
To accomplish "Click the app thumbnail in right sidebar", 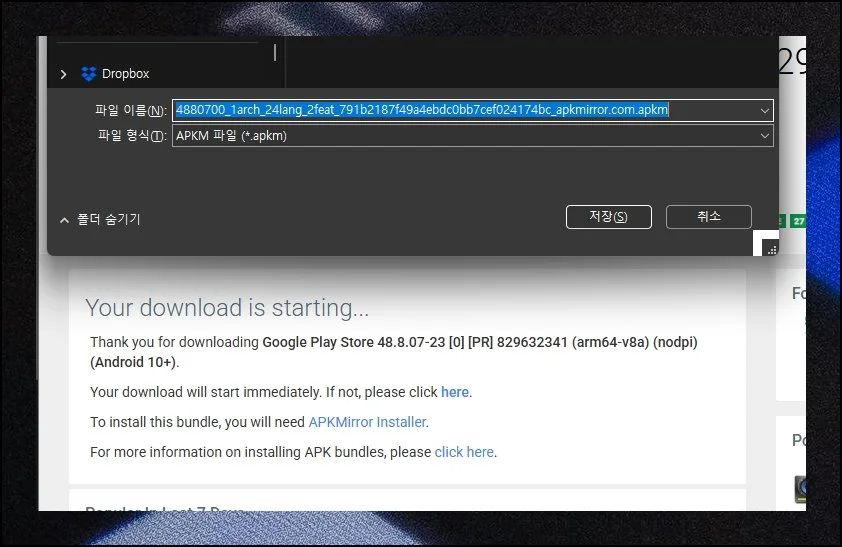I will [800, 489].
